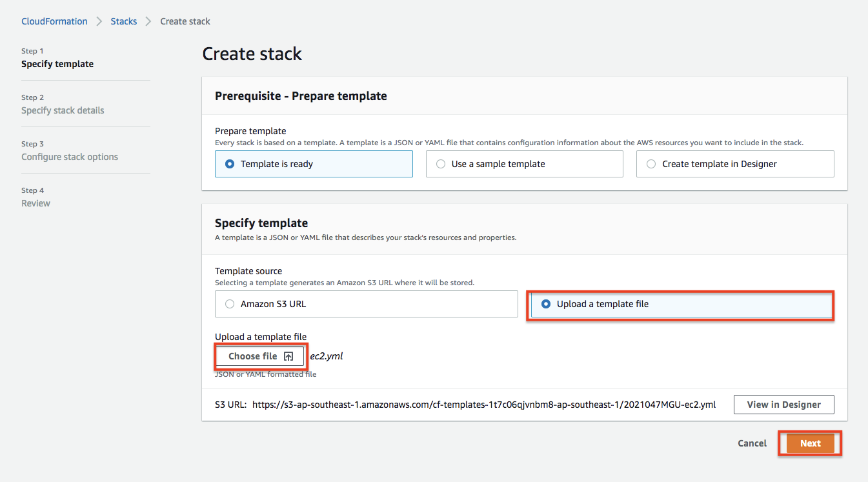Open Step 4 Review in sidebar
868x482 pixels.
(35, 203)
